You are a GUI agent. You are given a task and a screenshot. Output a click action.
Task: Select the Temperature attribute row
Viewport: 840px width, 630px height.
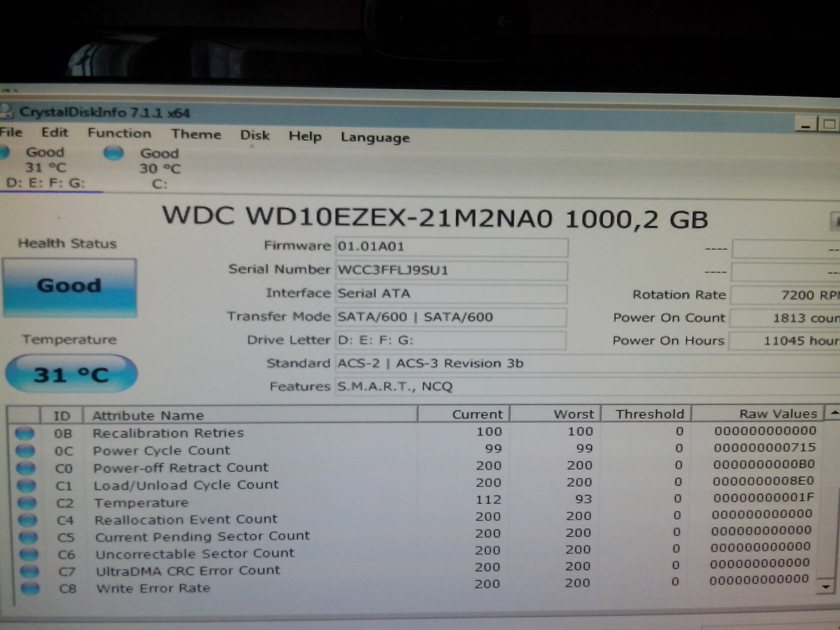point(415,500)
